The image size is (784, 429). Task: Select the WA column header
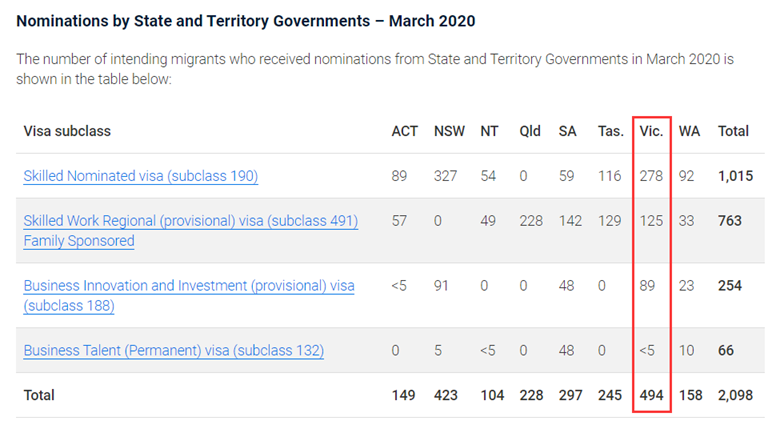tap(689, 132)
